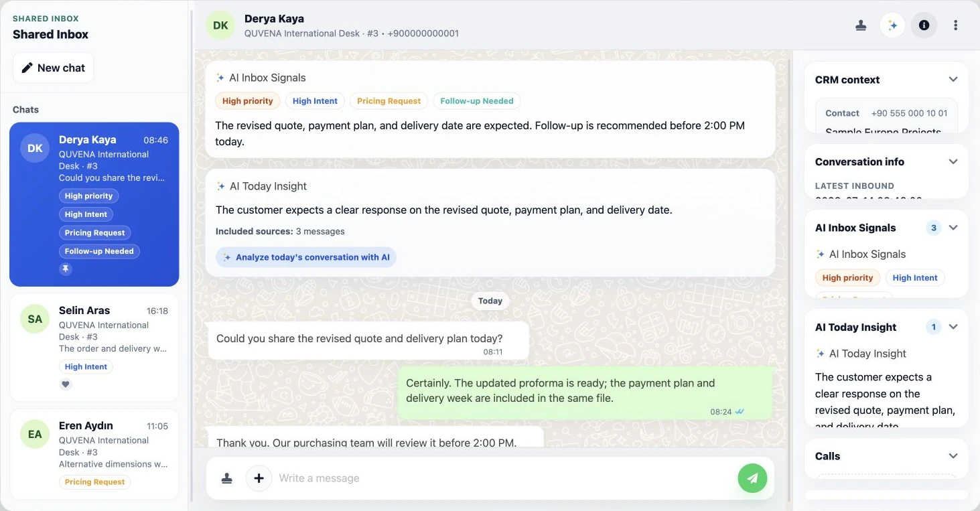The image size is (980, 511).
Task: Click sparkle icon in main AI Today Insight card
Action: [220, 186]
